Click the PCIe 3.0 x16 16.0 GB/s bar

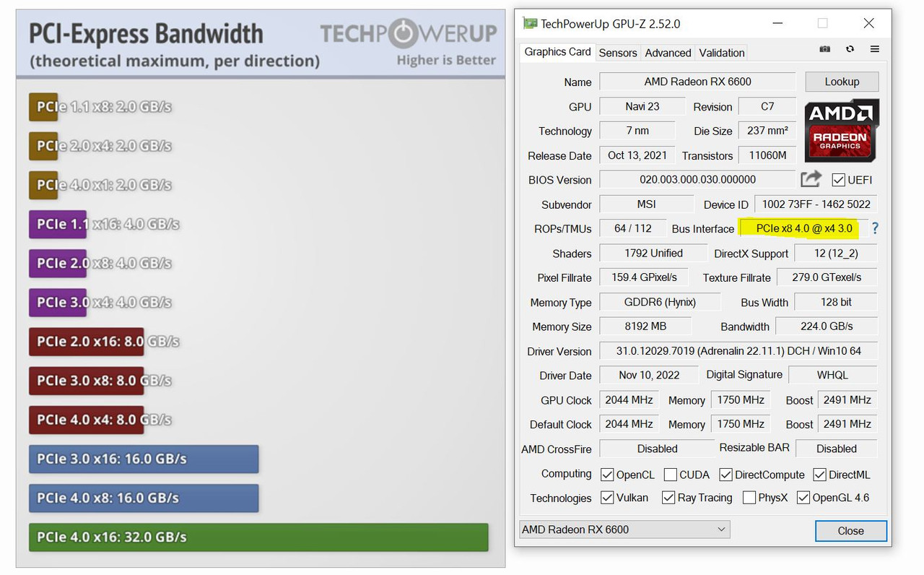point(144,459)
